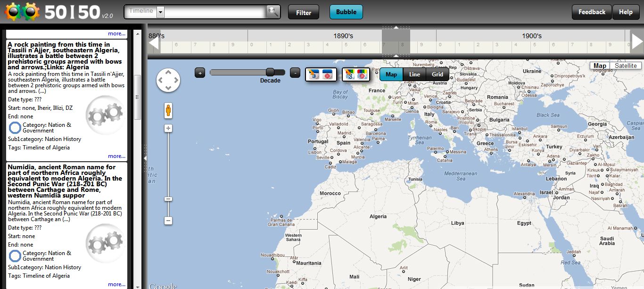644x289 pixels.
Task: Pan the map right with the arrow control
Action: click(176, 81)
